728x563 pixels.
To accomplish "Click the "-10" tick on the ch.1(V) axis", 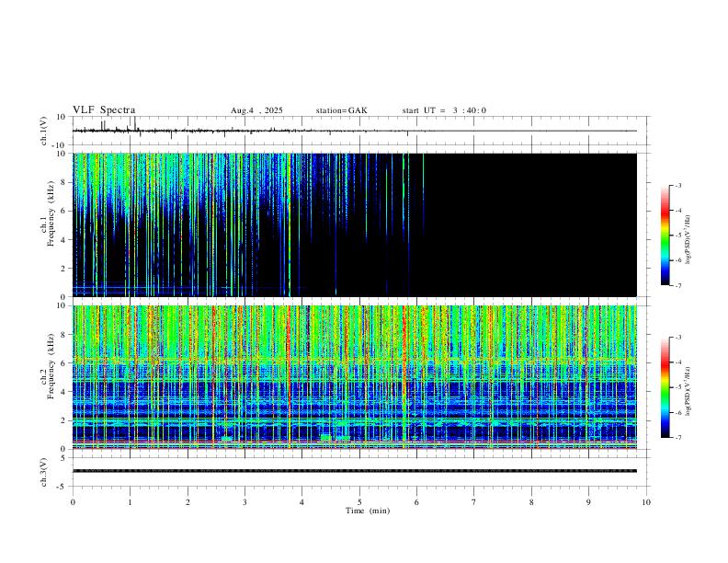I will point(61,145).
